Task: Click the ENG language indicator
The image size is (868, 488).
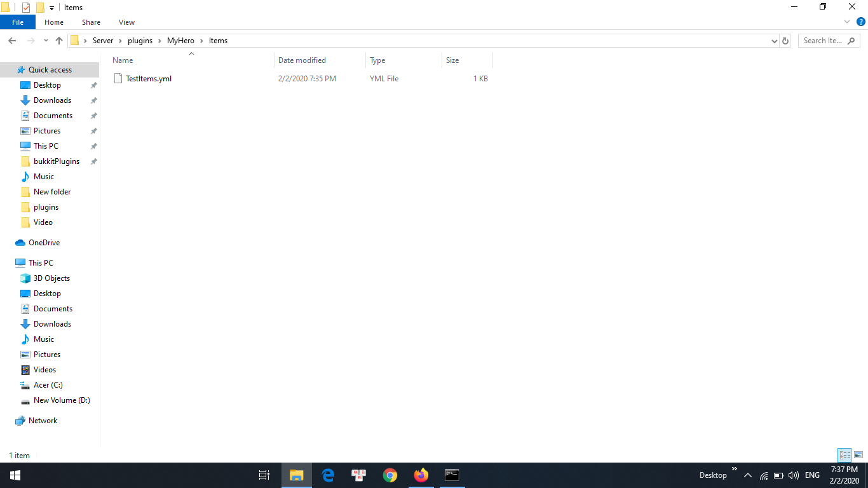Action: [812, 475]
